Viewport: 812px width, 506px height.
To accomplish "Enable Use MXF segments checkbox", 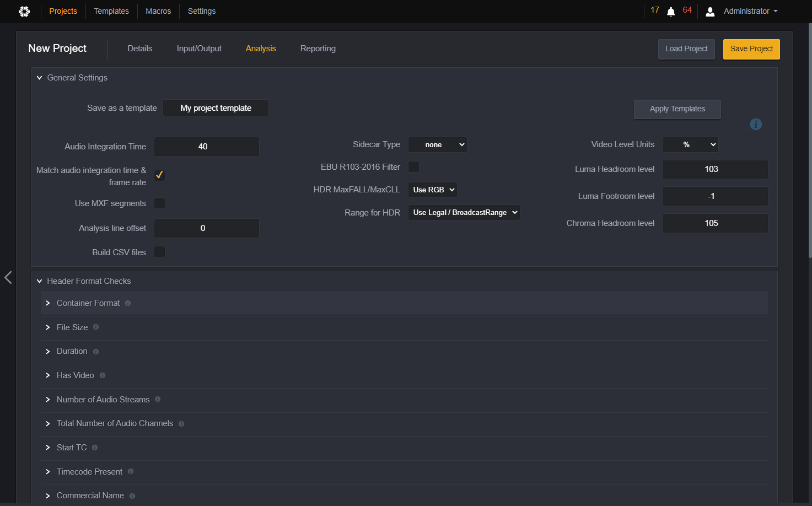I will (x=159, y=203).
